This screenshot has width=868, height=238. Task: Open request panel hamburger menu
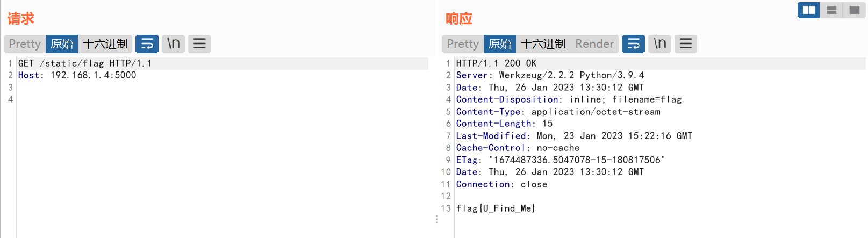pos(199,44)
